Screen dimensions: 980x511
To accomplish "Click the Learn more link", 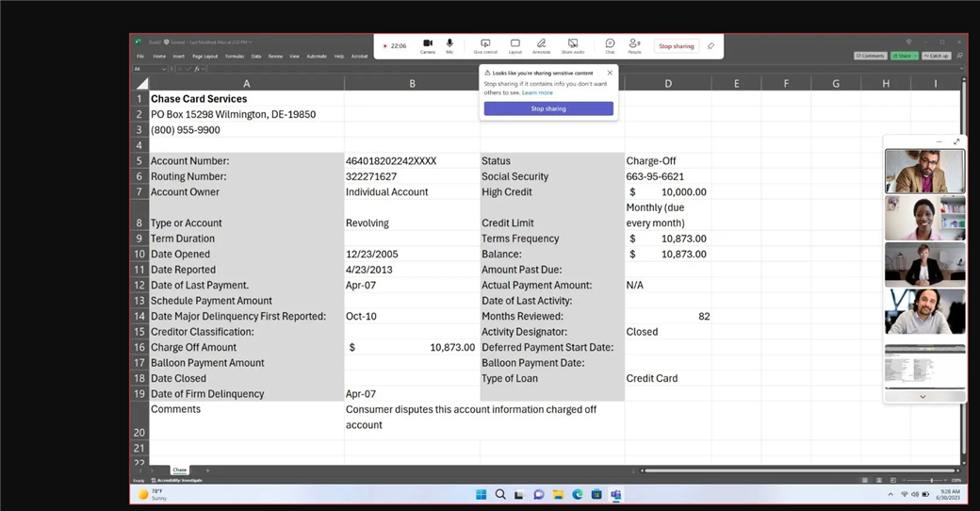I will [x=537, y=92].
